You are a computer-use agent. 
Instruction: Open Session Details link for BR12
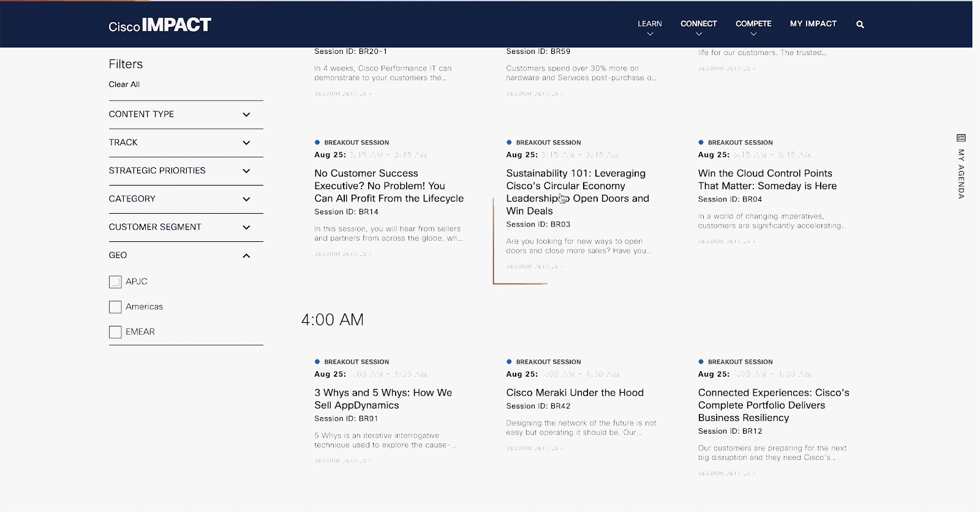(x=726, y=473)
